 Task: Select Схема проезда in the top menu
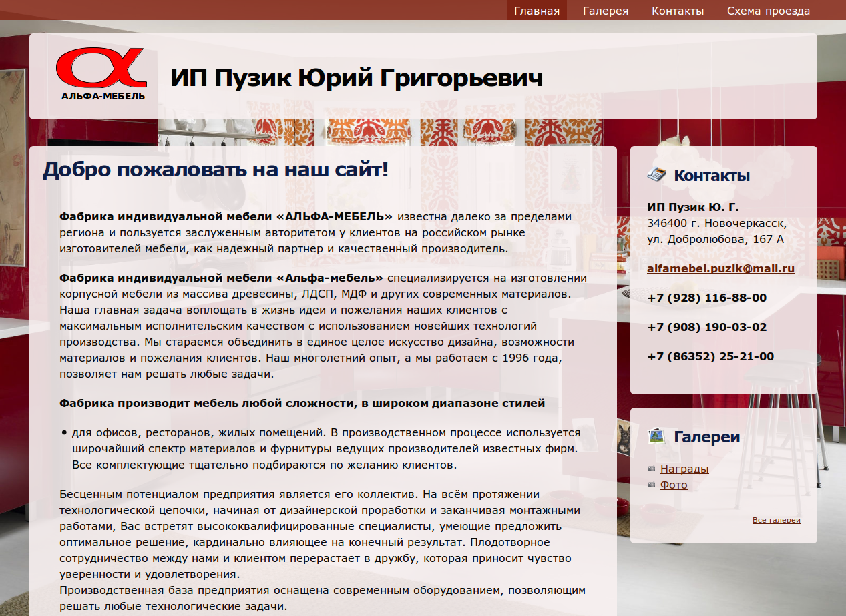768,11
